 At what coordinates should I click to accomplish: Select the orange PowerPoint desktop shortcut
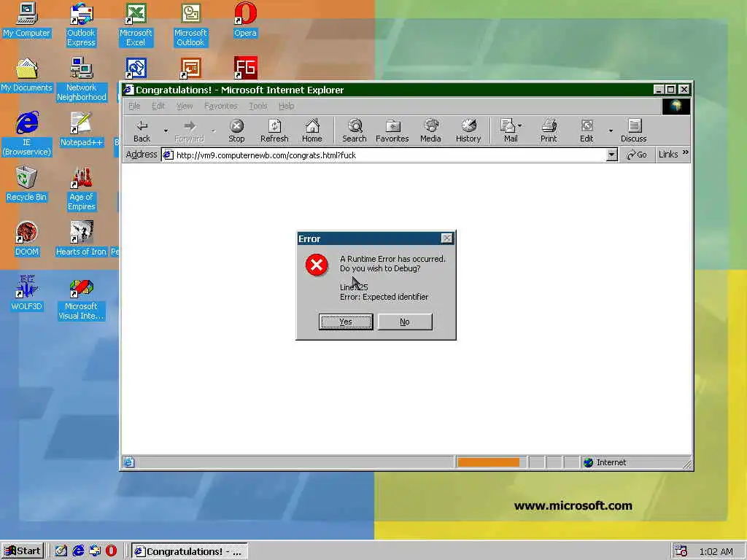pyautogui.click(x=190, y=68)
